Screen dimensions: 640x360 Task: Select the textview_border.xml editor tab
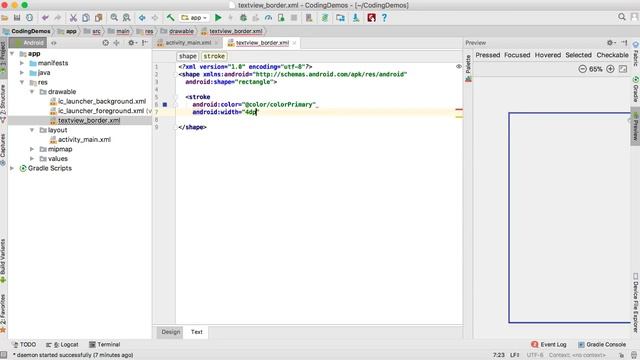click(262, 42)
